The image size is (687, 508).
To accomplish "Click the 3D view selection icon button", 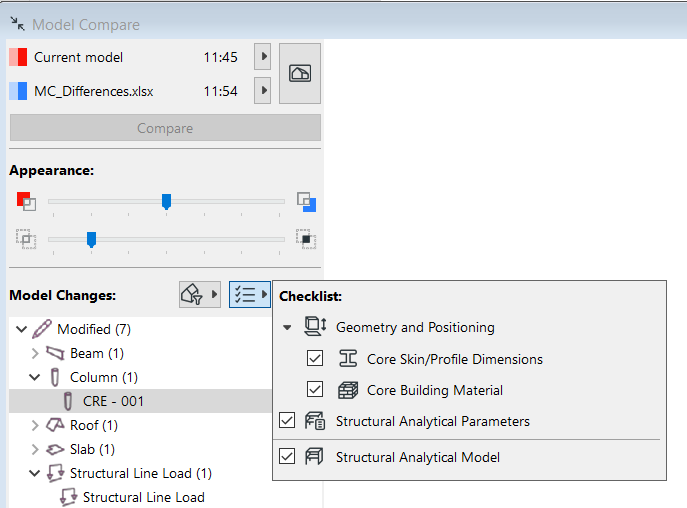I will [x=300, y=74].
